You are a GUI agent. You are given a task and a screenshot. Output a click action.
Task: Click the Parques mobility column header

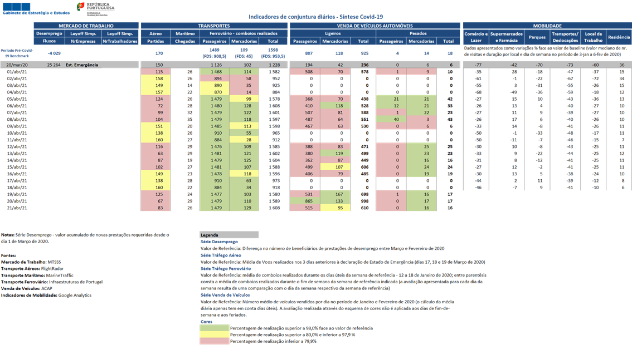[x=537, y=37]
